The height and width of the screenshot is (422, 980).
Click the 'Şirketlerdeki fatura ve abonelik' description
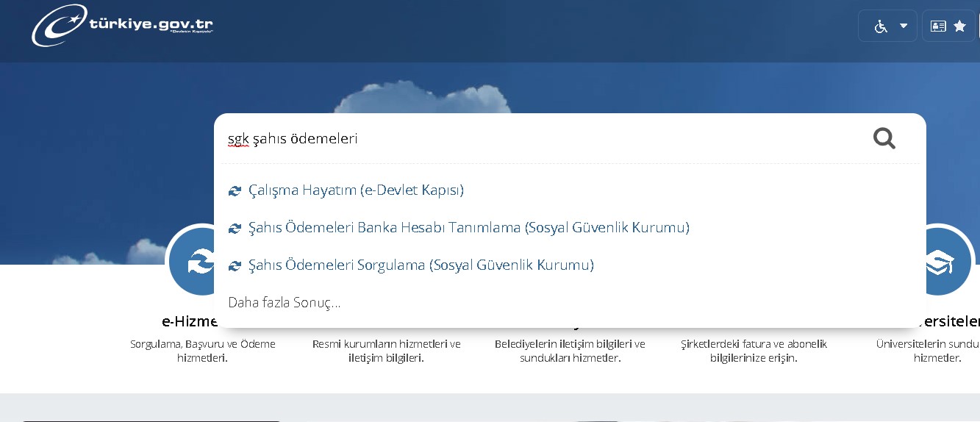[754, 351]
